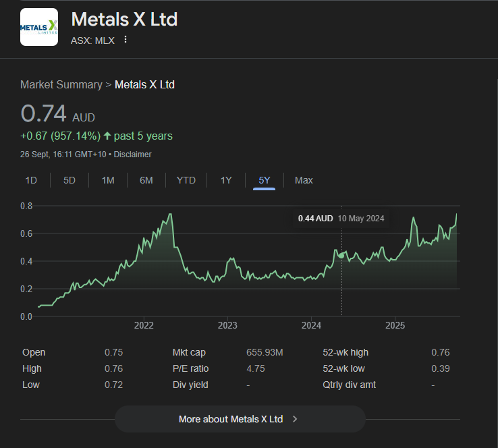Open the Disclaimer link
The image size is (498, 448).
click(132, 155)
